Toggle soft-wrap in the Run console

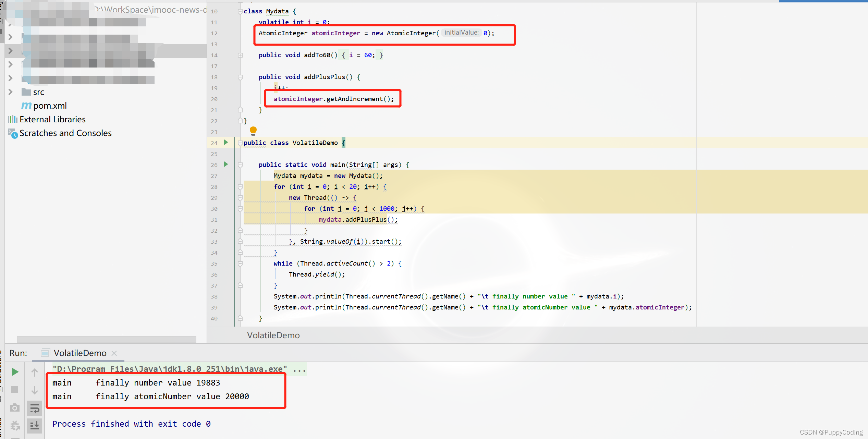(x=35, y=408)
